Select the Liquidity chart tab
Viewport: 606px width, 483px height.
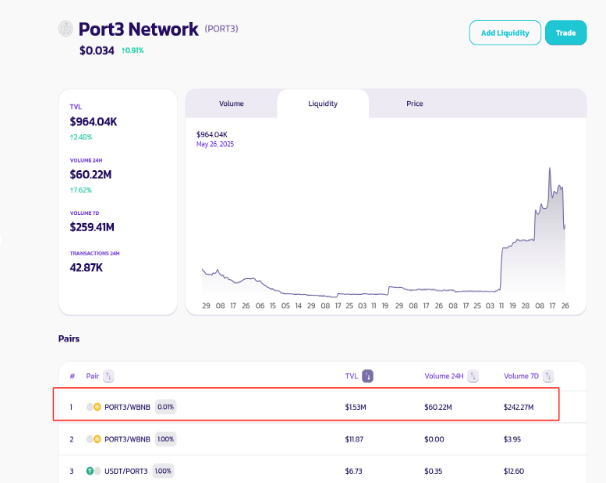tap(323, 104)
